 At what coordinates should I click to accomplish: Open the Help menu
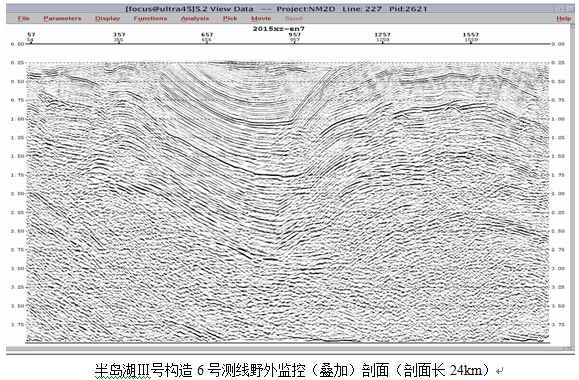point(563,18)
